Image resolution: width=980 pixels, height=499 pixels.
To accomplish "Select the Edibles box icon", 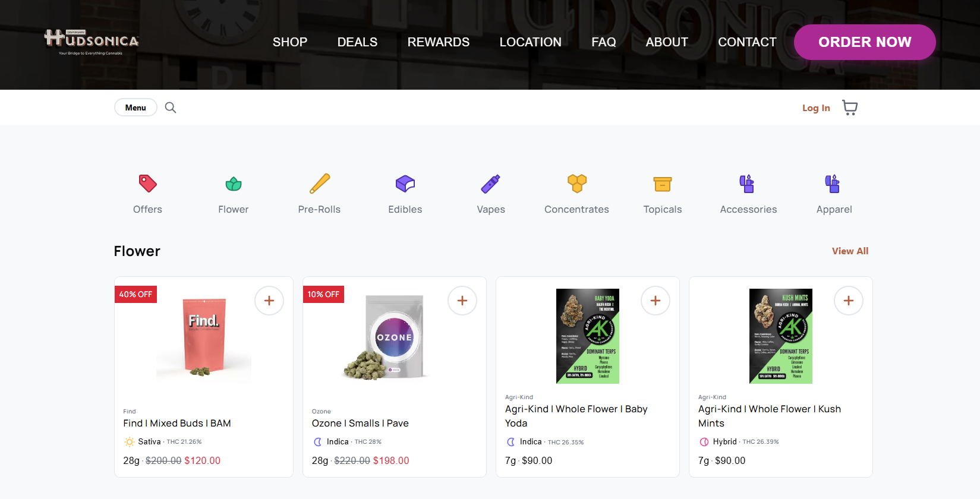I will point(405,184).
